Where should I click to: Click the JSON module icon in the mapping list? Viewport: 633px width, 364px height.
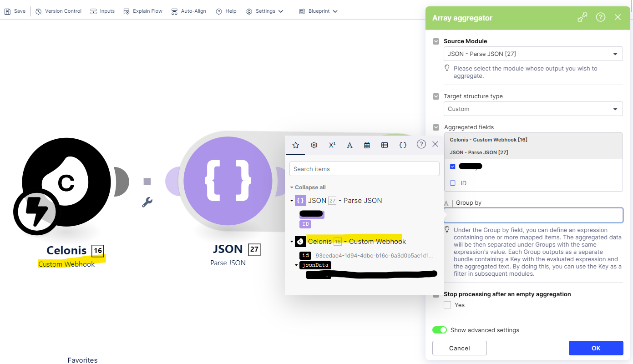tap(300, 201)
